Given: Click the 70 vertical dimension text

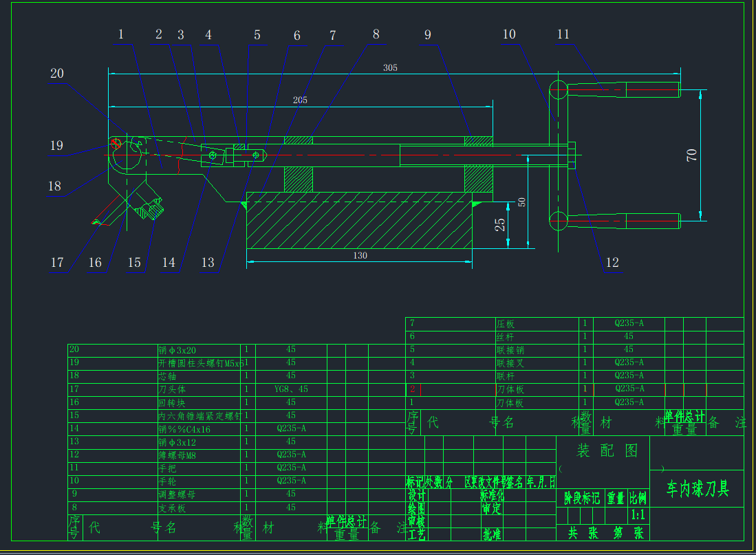Looking at the screenshot, I should (x=692, y=155).
